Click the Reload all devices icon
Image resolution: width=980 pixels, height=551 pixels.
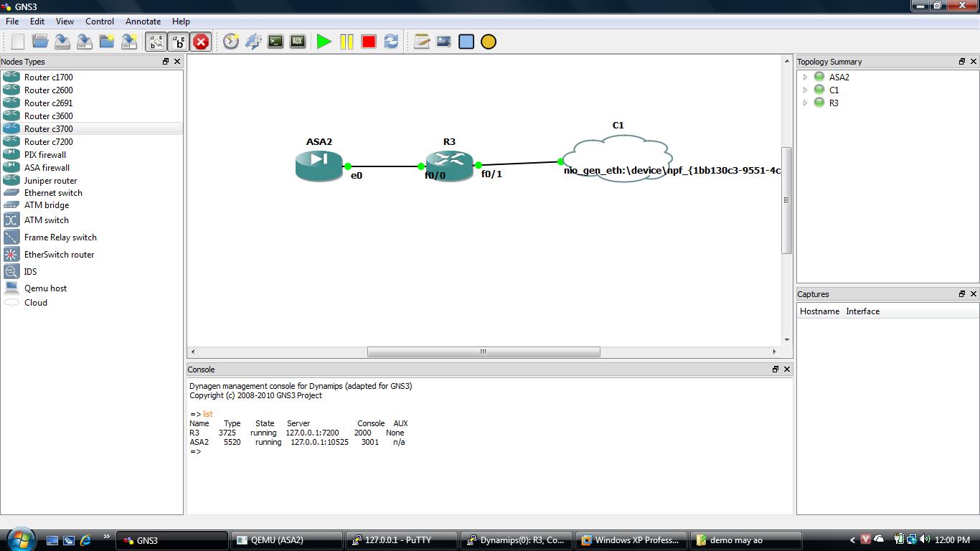(x=391, y=42)
